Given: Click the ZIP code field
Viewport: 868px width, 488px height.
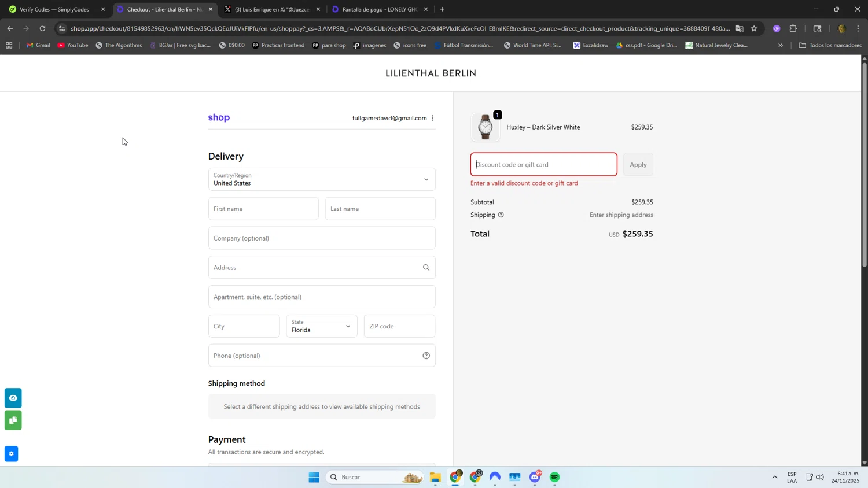Looking at the screenshot, I should pos(399,326).
